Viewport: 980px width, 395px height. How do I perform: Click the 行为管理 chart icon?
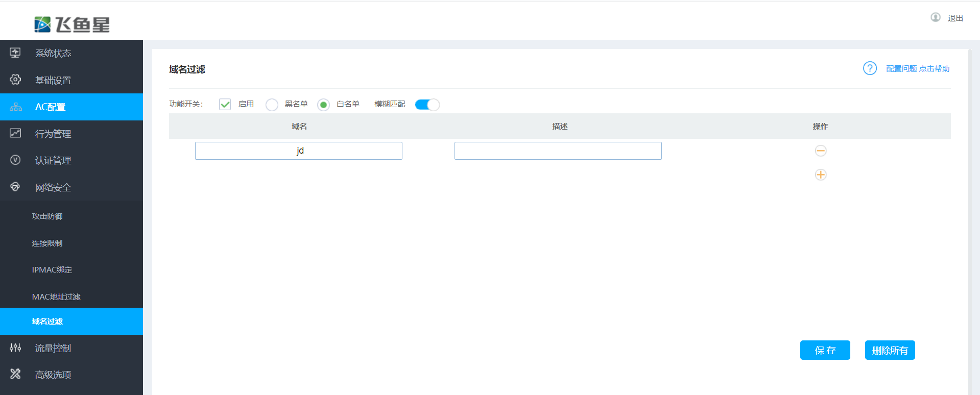pos(15,133)
